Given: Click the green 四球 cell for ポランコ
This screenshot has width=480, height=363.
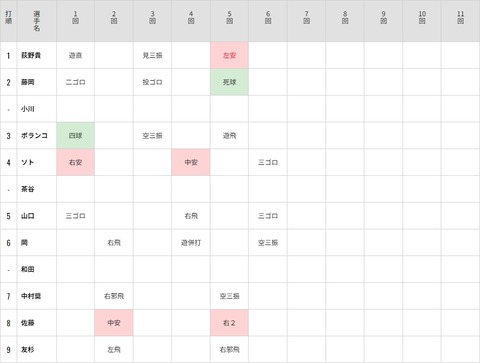Looking at the screenshot, I should click(76, 136).
